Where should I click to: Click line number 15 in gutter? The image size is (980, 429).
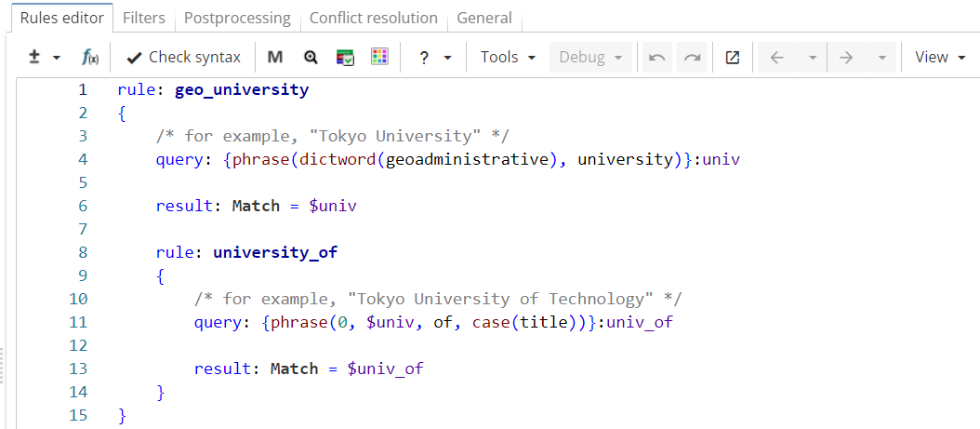pos(79,416)
